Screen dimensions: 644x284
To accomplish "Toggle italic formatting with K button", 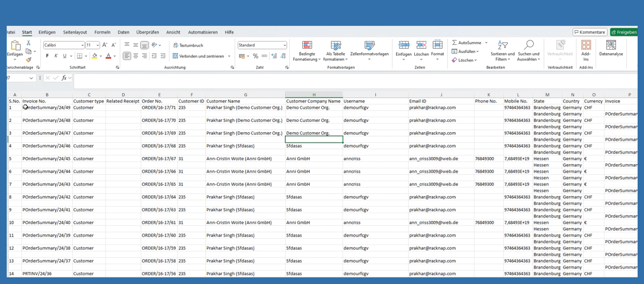I will [56, 56].
